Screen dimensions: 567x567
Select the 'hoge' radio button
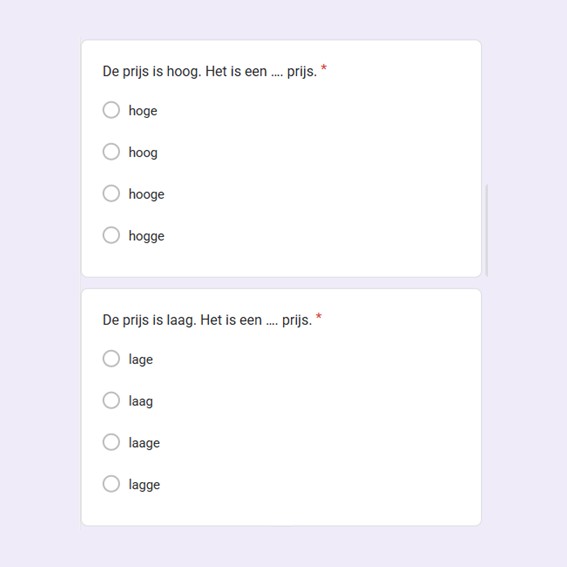pos(111,110)
